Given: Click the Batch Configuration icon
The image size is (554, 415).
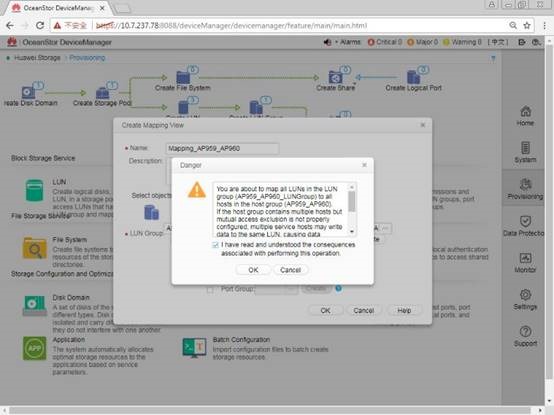Looking at the screenshot, I should 194,348.
